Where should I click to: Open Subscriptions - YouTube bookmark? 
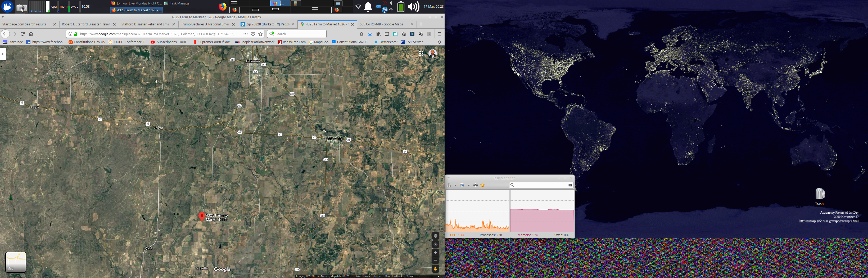[x=170, y=42]
